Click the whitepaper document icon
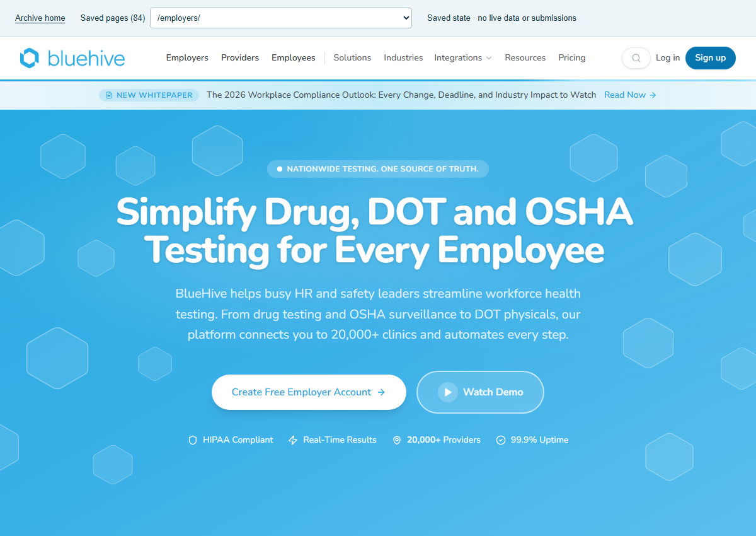This screenshot has height=536, width=756. (110, 95)
